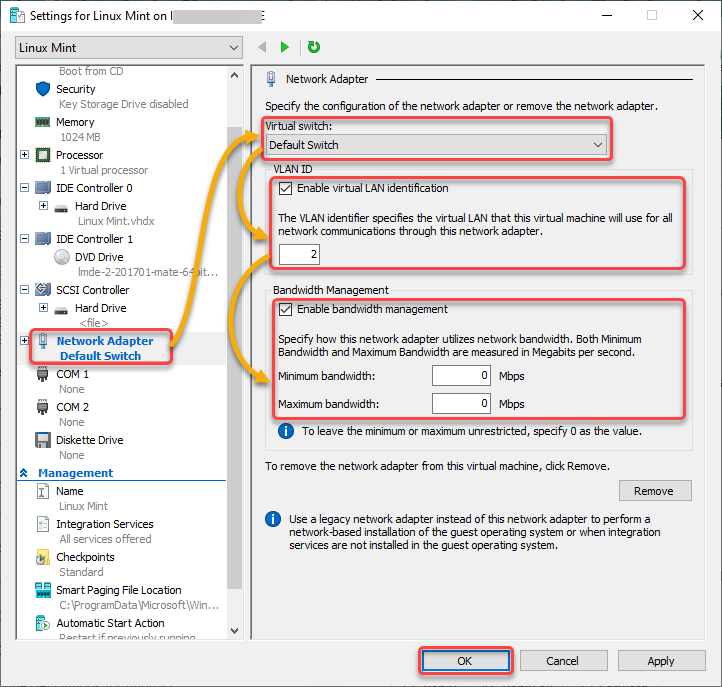Toggle Enable virtual LAN identification checkbox
722x687 pixels.
285,188
